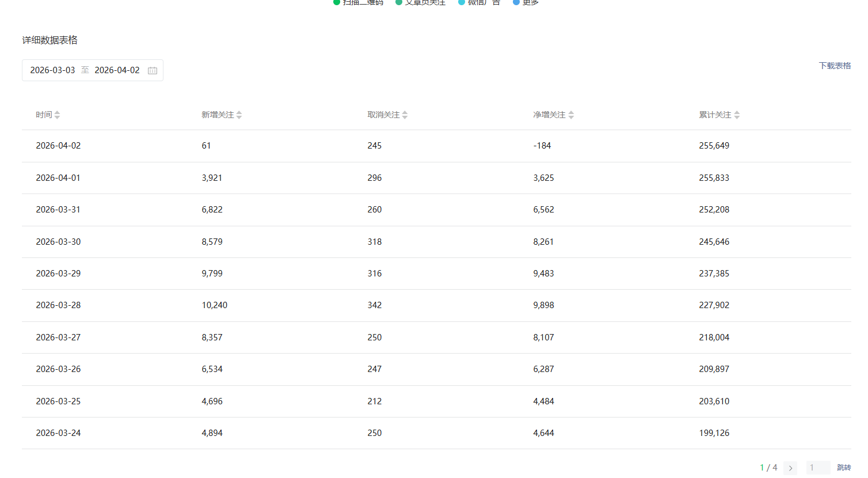Select the 2026-03-28 date cell

coord(58,305)
